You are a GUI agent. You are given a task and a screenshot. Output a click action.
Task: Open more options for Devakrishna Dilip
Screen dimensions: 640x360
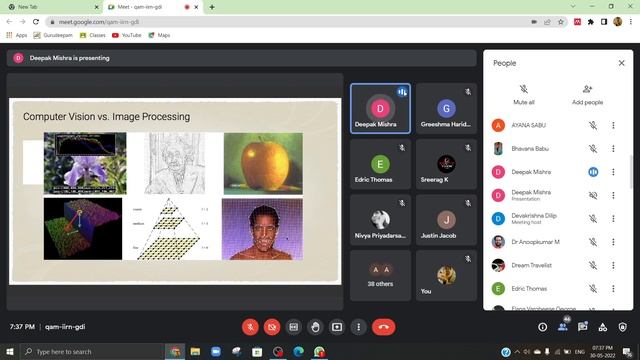(x=613, y=219)
